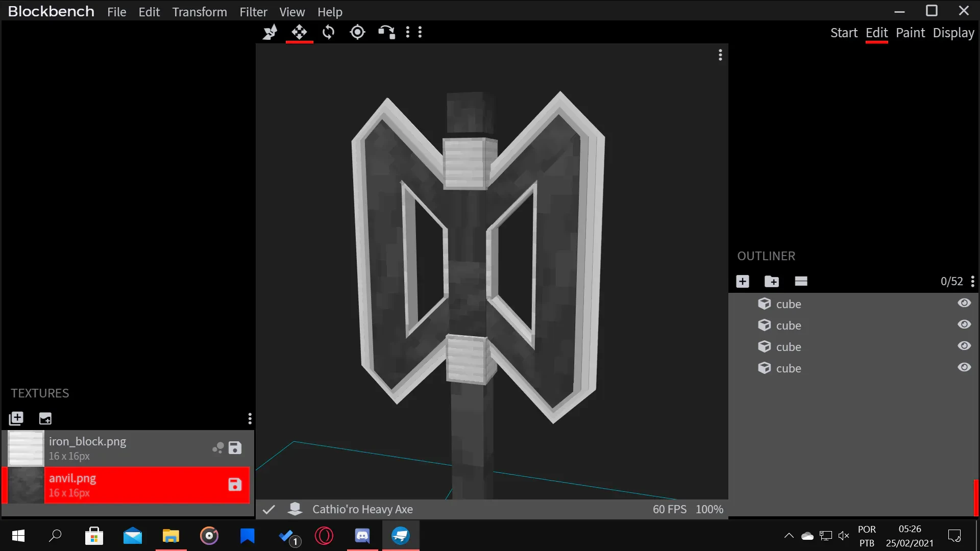The image size is (980, 551).
Task: Click the Cathio'ro Heavy Axe project name
Action: tap(362, 509)
